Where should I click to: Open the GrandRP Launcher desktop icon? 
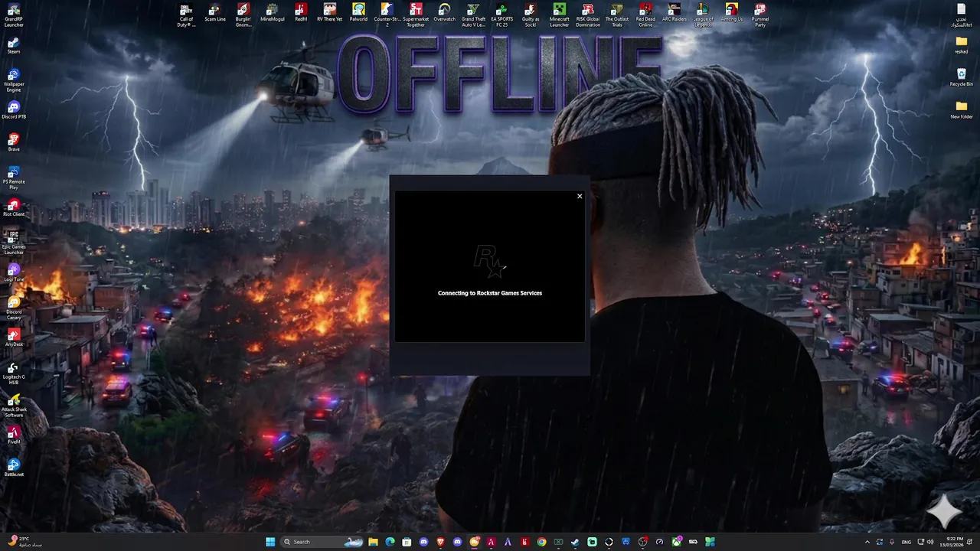(x=14, y=16)
